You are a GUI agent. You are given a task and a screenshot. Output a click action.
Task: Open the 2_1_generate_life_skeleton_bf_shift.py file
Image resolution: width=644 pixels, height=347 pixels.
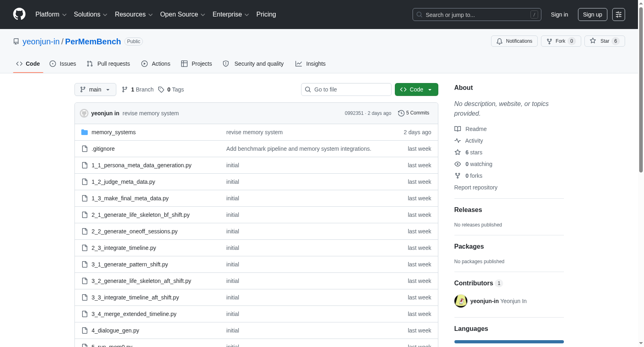[x=140, y=215]
